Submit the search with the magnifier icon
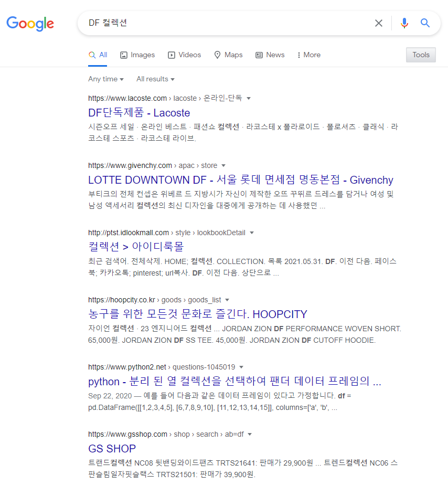 [x=425, y=23]
